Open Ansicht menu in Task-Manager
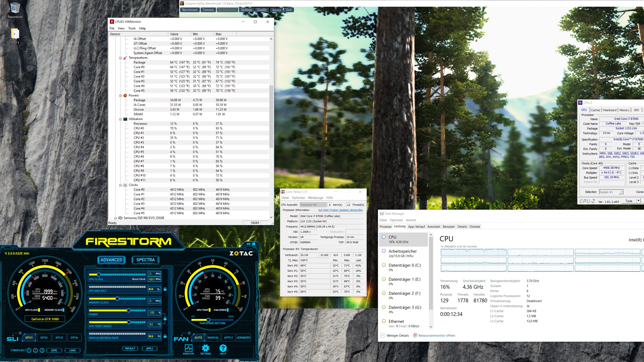644x362 pixels. [x=411, y=220]
